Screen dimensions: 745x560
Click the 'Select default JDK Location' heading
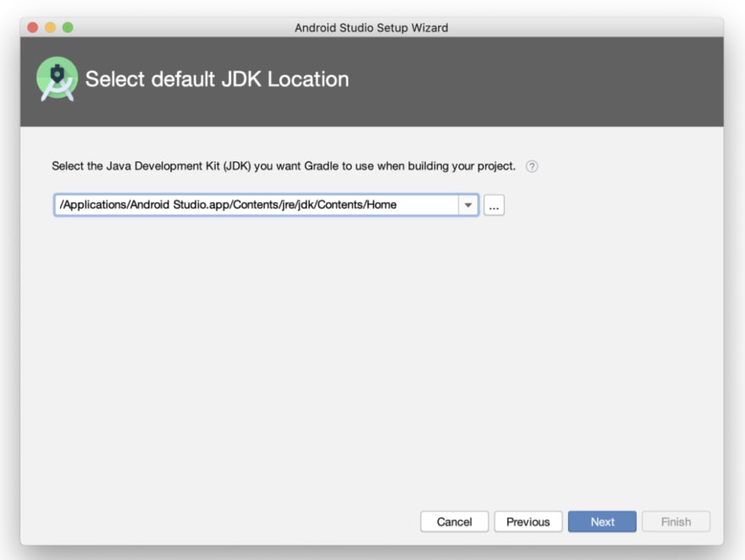tap(217, 80)
